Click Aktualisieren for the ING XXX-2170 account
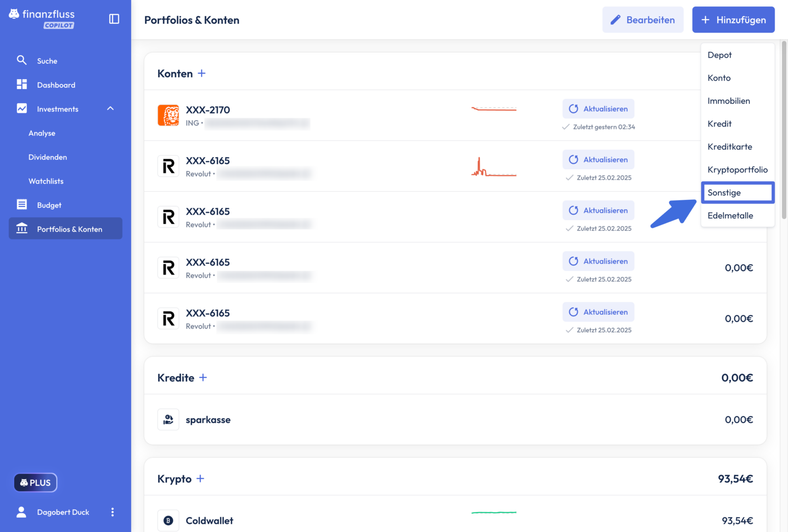 (598, 109)
